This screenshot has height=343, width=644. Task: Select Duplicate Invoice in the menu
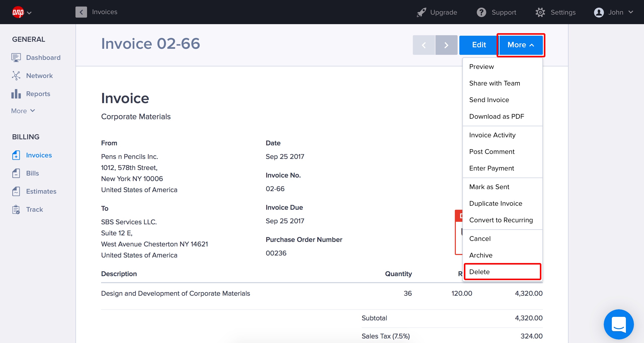click(x=496, y=203)
